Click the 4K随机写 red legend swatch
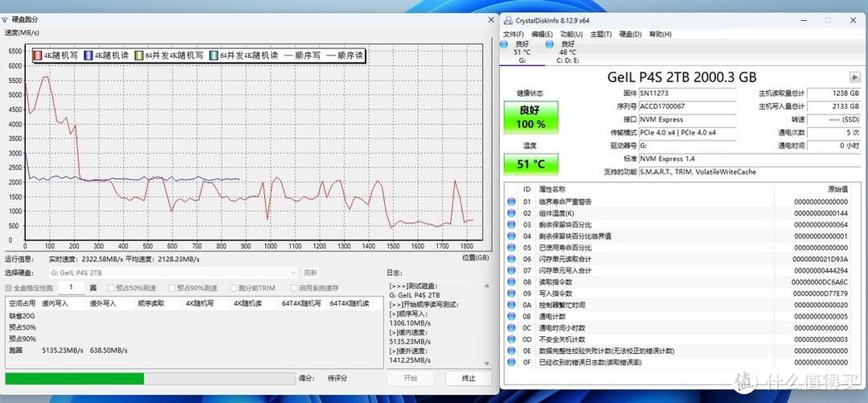The image size is (868, 403). click(38, 56)
